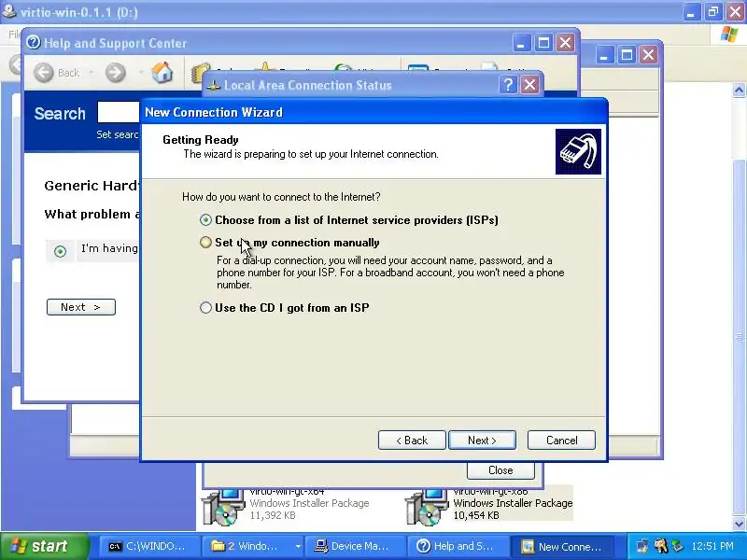Screen dimensions: 747x560
Task: Switch to New Connection taskbar item
Action: [x=562, y=547]
